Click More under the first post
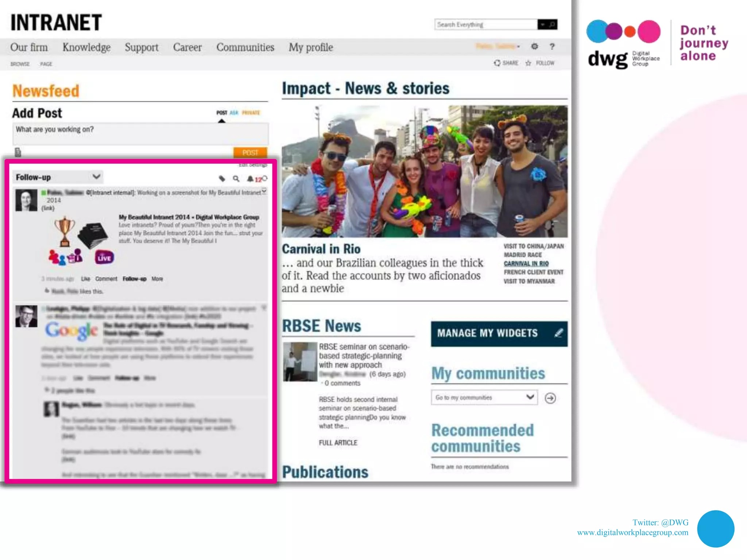This screenshot has height=560, width=747. [157, 279]
